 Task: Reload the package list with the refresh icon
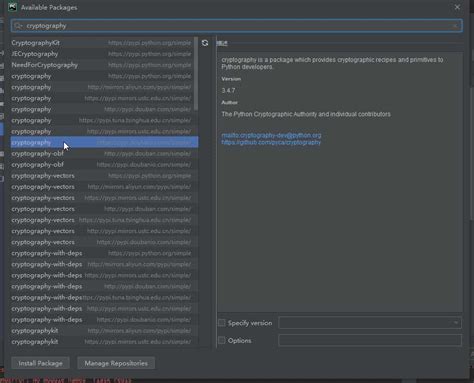tap(205, 43)
